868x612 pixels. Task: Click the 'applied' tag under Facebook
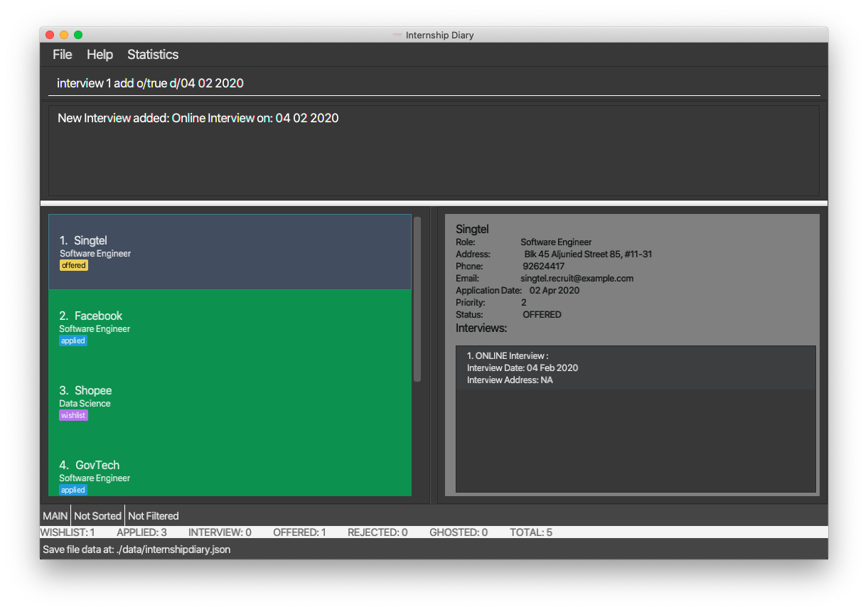[73, 340]
